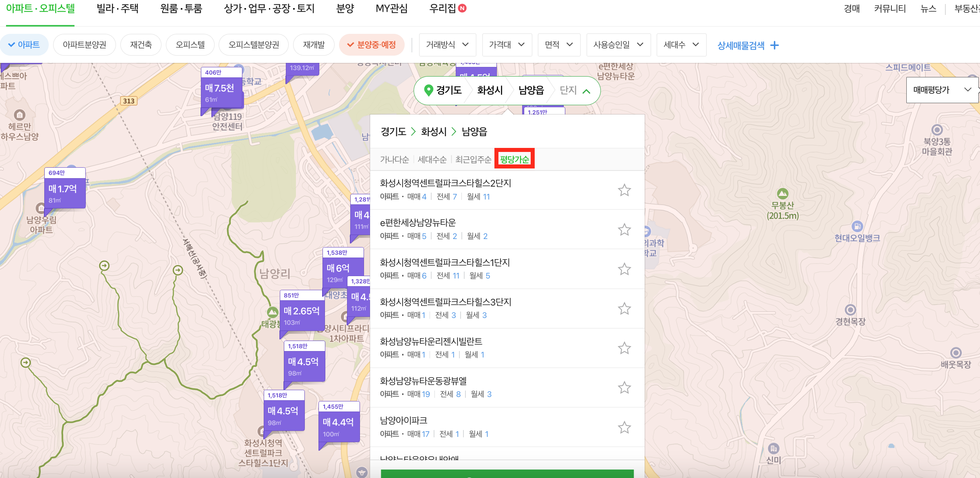Sort the list by 가나다순
The height and width of the screenshot is (478, 980).
pos(395,160)
